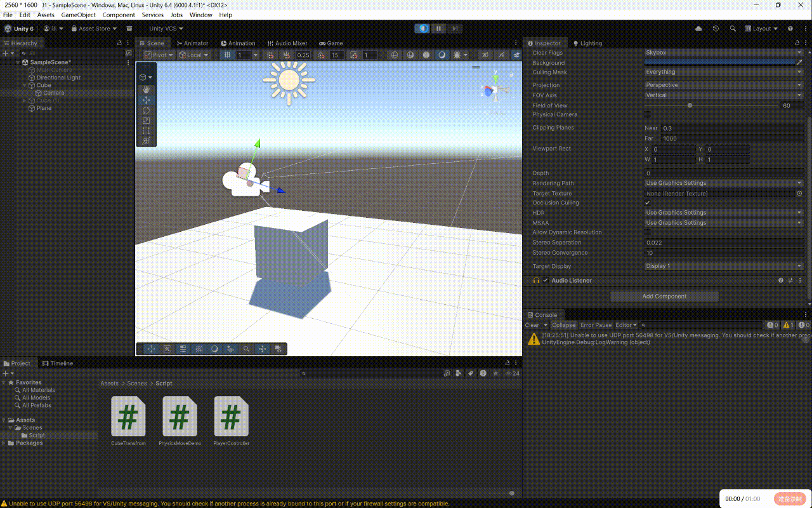Toggle the scene view grid icon

[227, 55]
